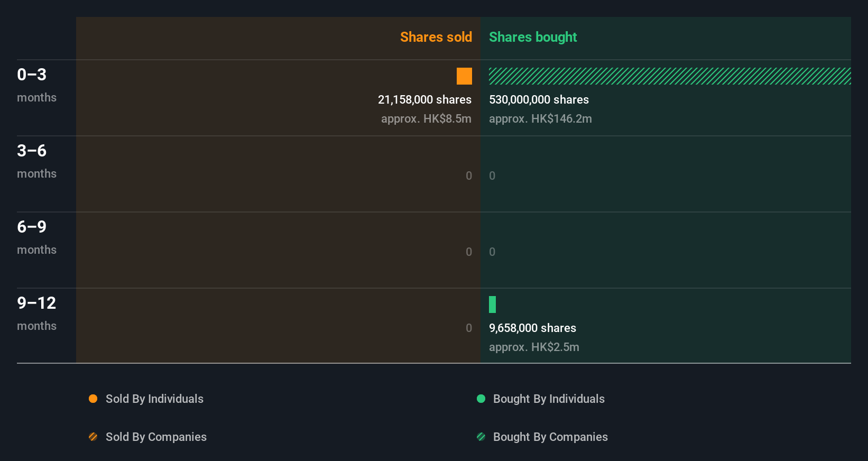This screenshot has height=461, width=868.
Task: Click the 6–9 months bought zero value
Action: 492,252
